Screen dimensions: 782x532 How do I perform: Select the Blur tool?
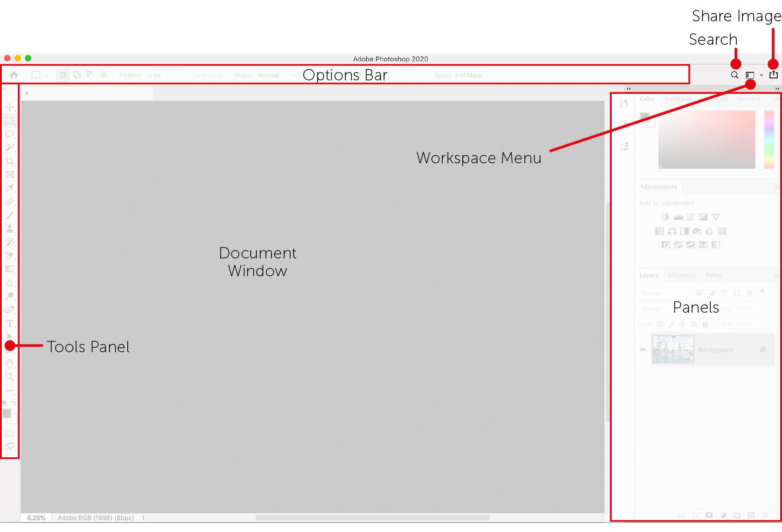click(10, 283)
